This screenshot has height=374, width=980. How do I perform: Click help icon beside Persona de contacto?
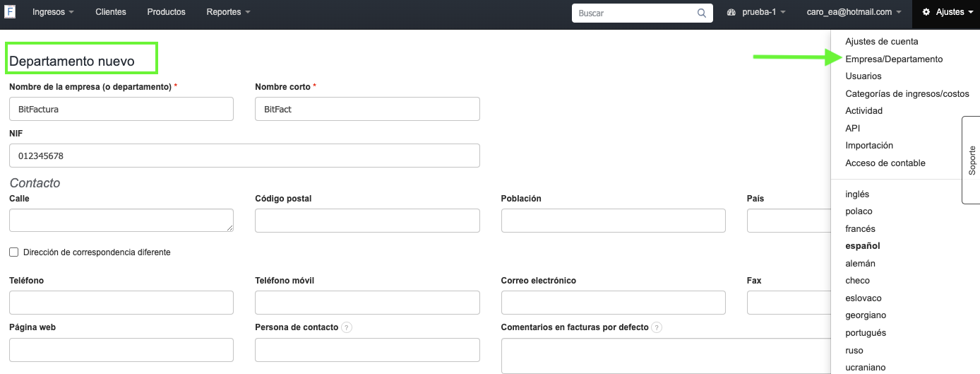(x=347, y=328)
